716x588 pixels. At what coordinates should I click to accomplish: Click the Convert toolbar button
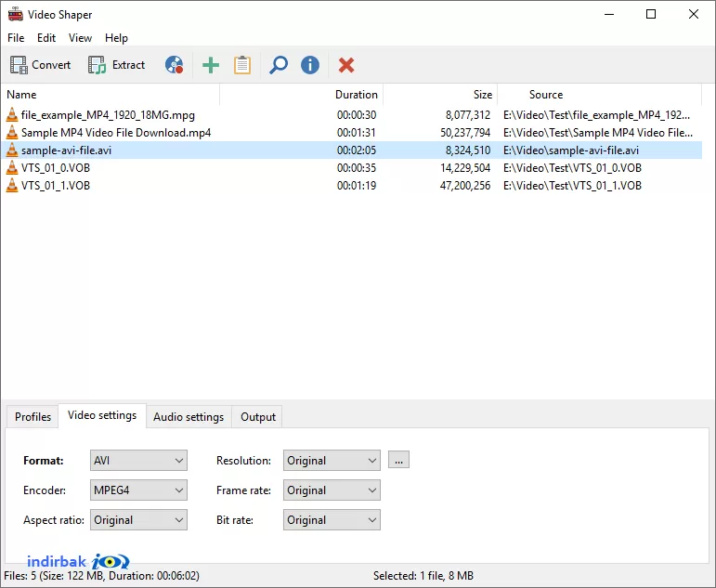40,65
